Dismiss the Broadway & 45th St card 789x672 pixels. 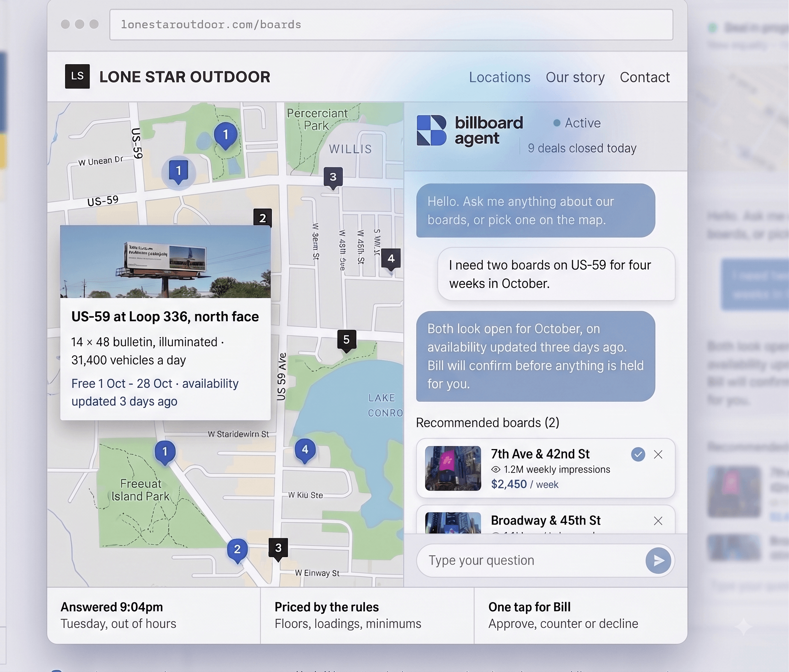[x=658, y=521]
